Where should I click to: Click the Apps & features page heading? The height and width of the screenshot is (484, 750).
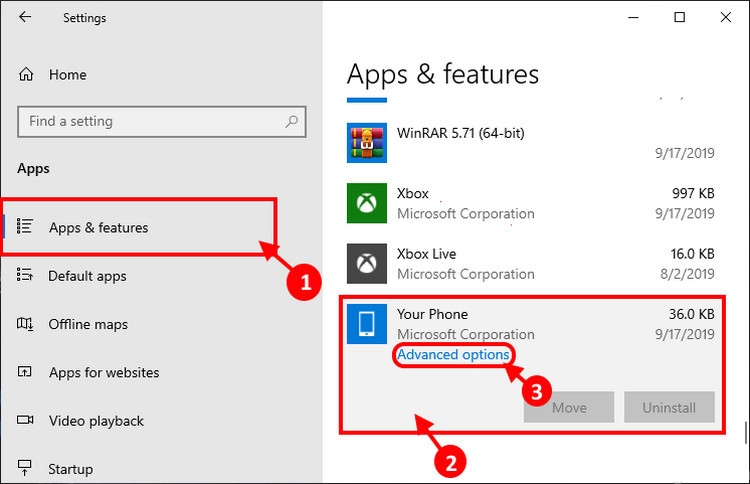pyautogui.click(x=443, y=75)
